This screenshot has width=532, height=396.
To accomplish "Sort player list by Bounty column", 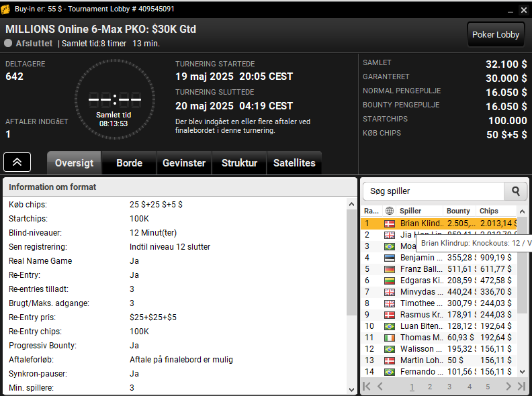I will click(x=459, y=211).
